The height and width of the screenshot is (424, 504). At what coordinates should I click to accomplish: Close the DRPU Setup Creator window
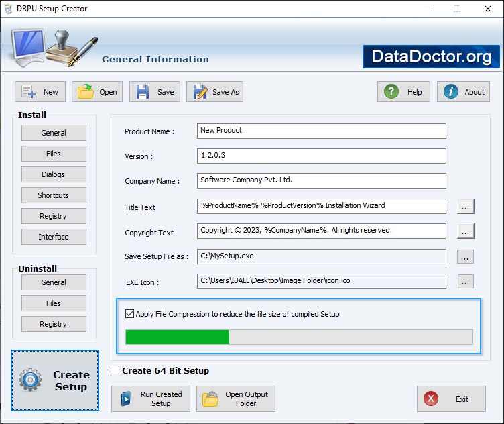488,9
